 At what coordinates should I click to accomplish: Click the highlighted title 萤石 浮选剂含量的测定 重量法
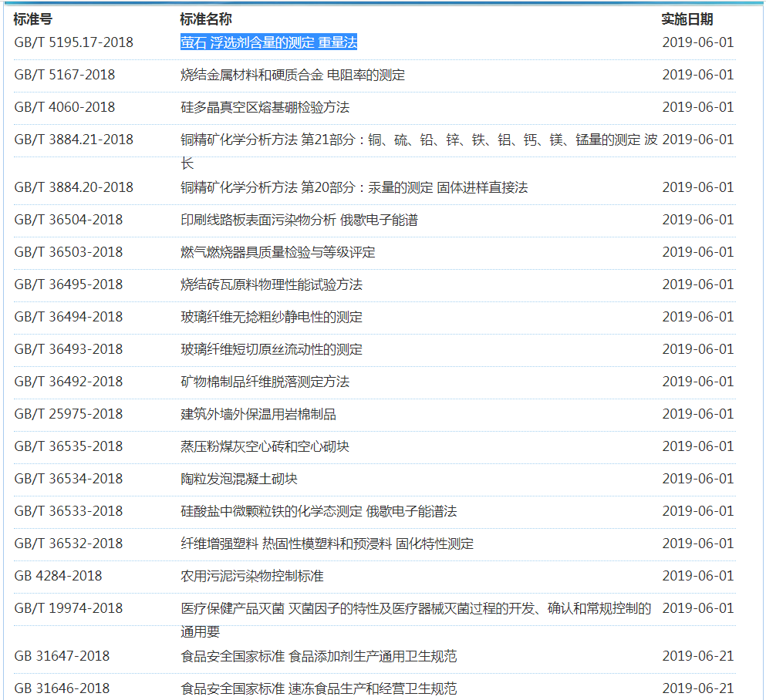pyautogui.click(x=268, y=42)
